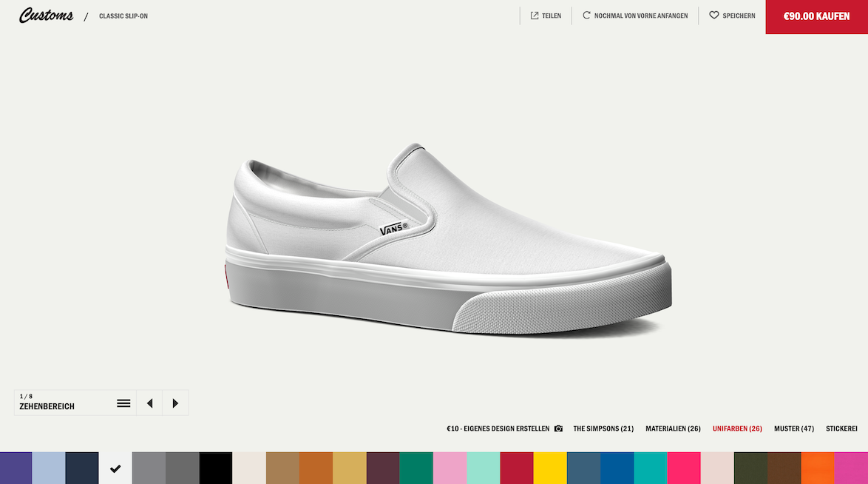The width and height of the screenshot is (868, 484).
Task: Switch to The Simpsons (21) tab
Action: coord(603,428)
